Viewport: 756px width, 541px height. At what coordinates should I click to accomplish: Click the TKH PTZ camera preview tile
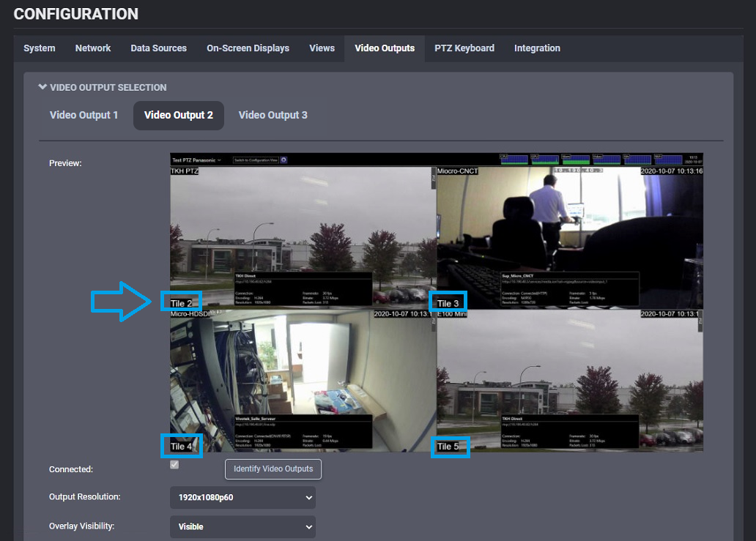303,237
